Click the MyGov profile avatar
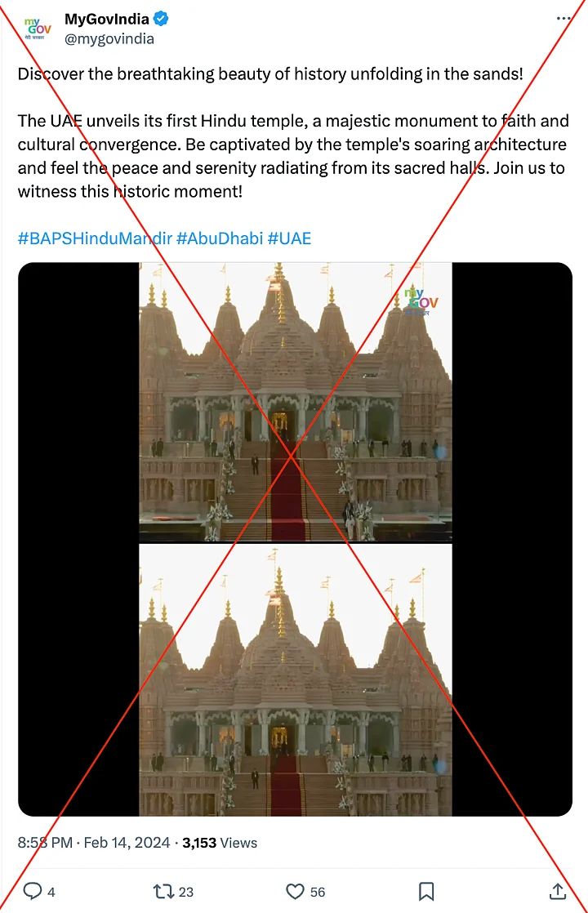This screenshot has height=913, width=588. [x=38, y=29]
